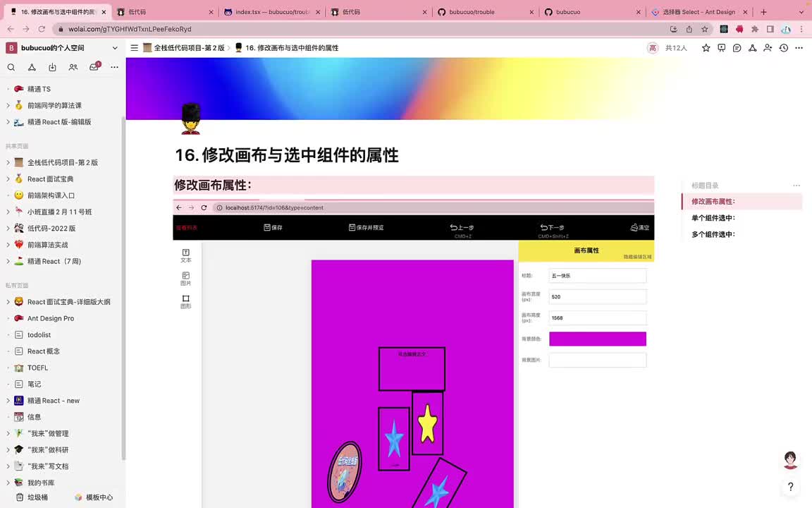Bookmark this page with the address bar star
Viewport: 812px width, 508px height.
(705, 29)
